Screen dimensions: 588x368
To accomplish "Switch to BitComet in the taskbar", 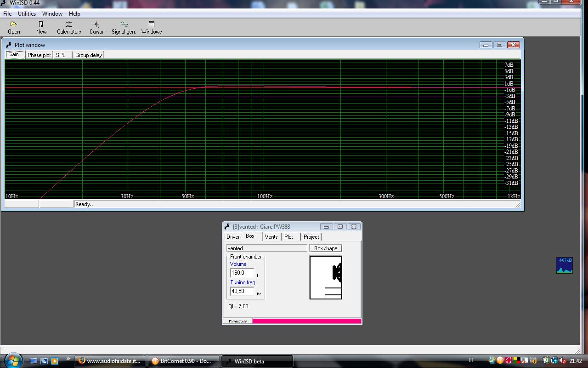I will (184, 361).
